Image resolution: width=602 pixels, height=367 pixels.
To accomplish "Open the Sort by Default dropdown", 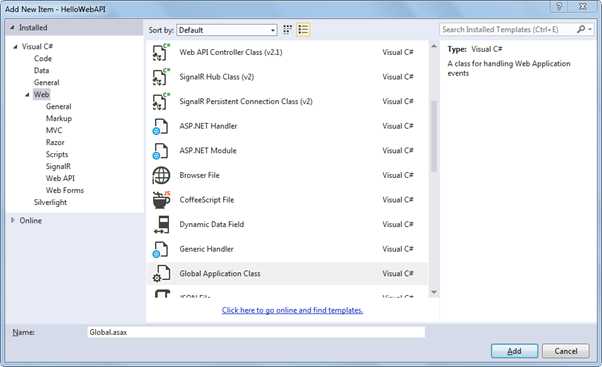I will (227, 30).
